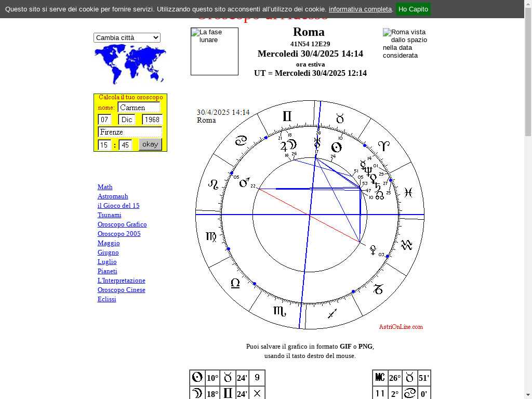Viewport: 532px width, 399px height.
Task: Open the Maggio link
Action: (x=109, y=243)
